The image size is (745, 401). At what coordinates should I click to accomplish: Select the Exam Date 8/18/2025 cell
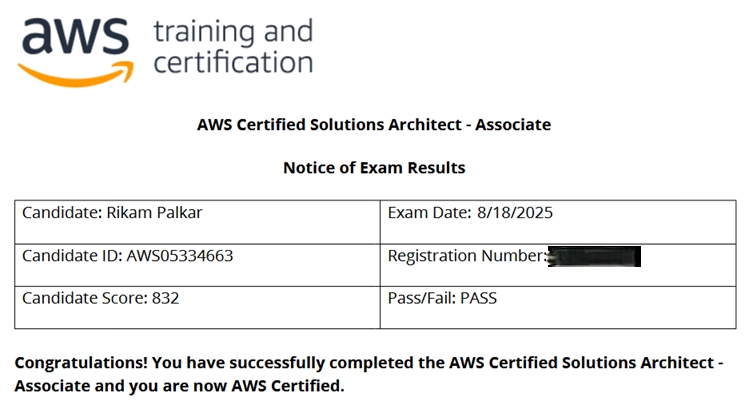(x=558, y=222)
